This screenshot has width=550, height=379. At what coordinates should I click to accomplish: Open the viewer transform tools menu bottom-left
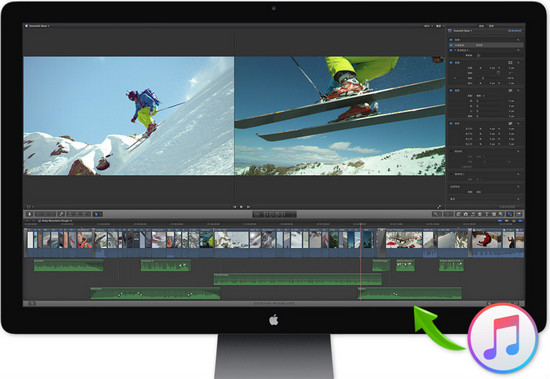[30, 207]
